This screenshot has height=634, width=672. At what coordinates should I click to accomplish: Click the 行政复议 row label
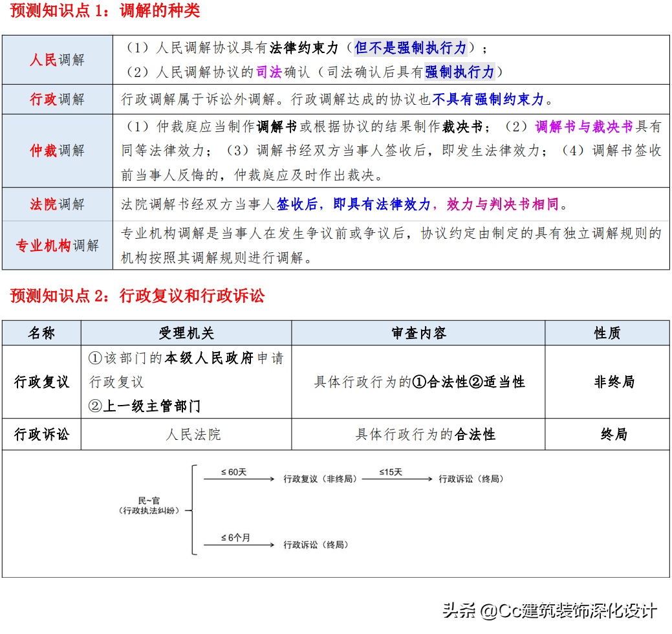[x=41, y=382]
